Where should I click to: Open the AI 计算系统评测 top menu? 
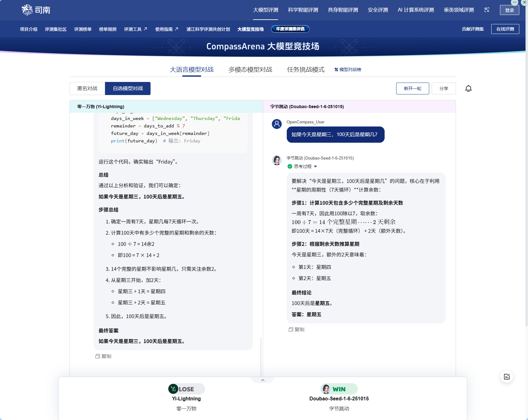416,10
